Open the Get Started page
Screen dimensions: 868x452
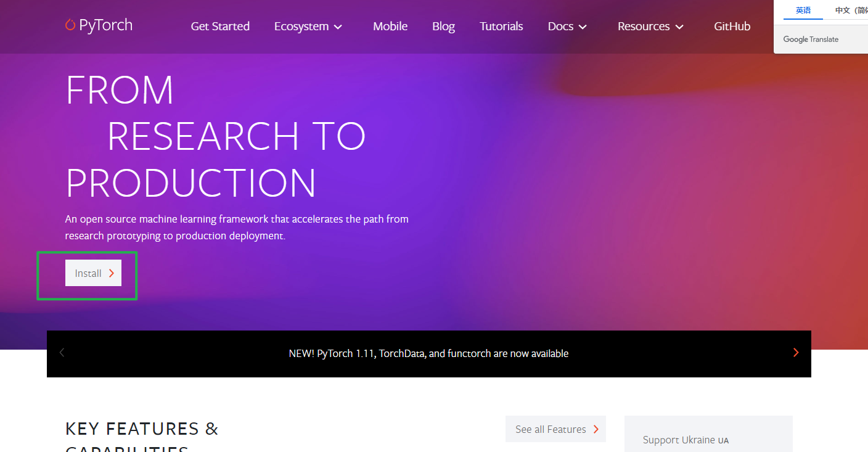pyautogui.click(x=220, y=27)
